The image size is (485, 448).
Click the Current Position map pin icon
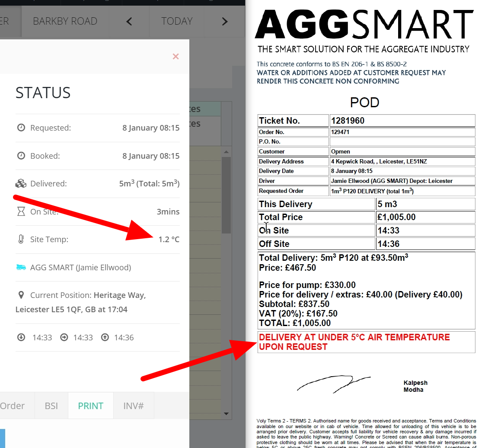pyautogui.click(x=21, y=295)
